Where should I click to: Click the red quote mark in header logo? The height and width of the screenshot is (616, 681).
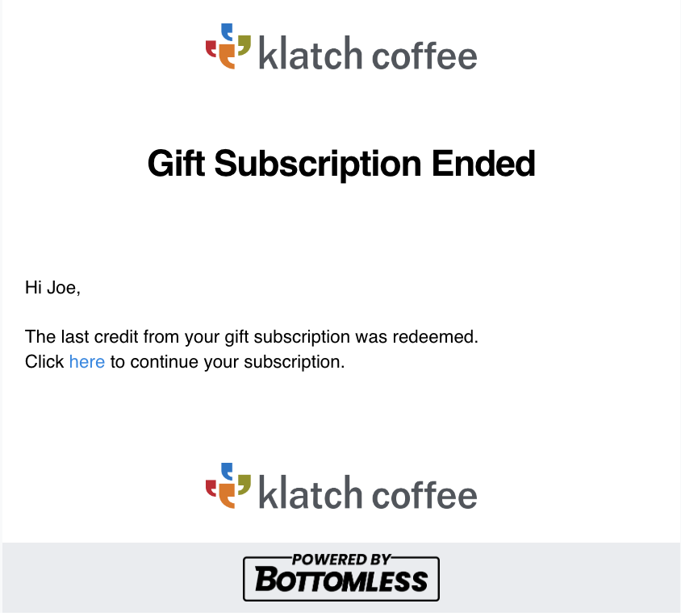coord(211,48)
